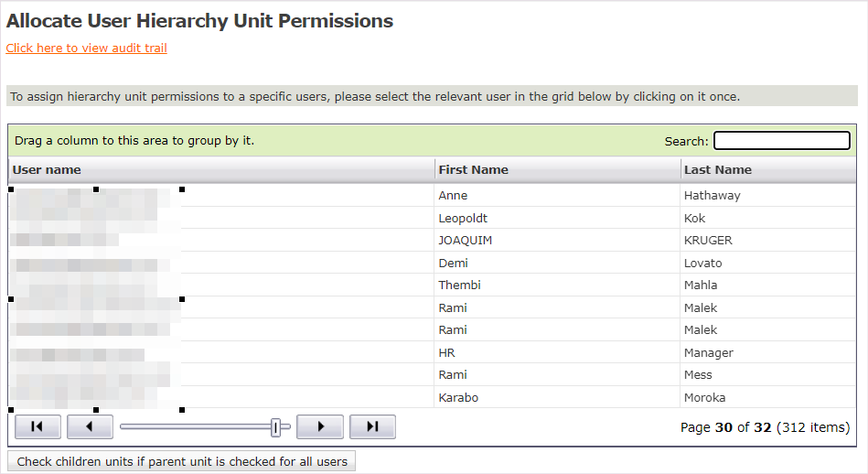Image resolution: width=868 pixels, height=474 pixels.
Task: Click the Search input field
Action: click(x=781, y=141)
